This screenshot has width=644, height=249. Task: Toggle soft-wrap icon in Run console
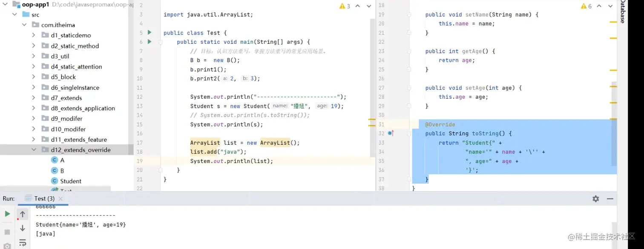pyautogui.click(x=23, y=243)
